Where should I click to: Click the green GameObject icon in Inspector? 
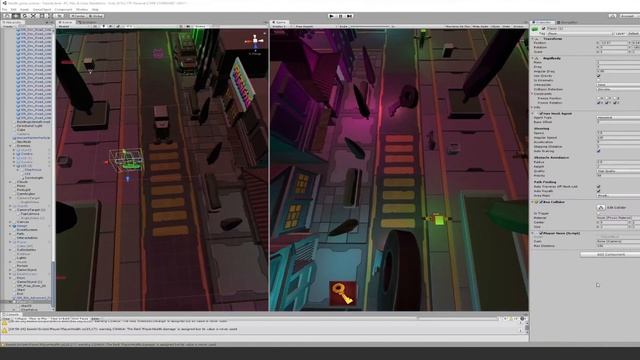point(535,29)
